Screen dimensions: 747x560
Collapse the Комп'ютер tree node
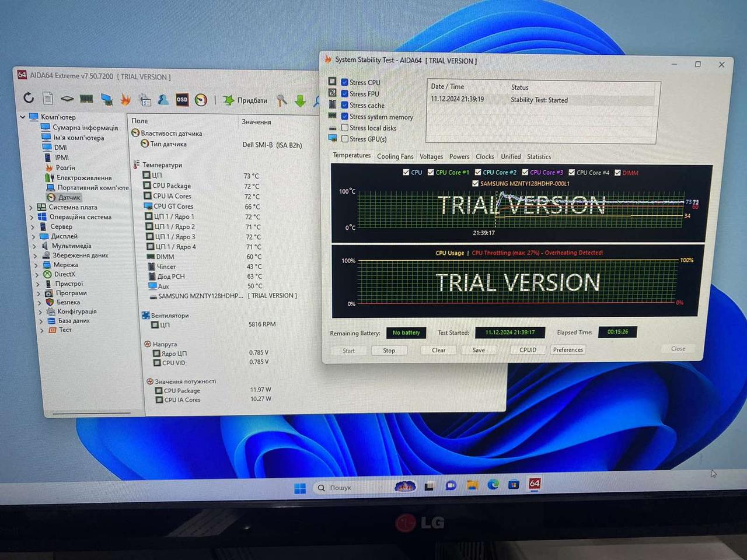tap(23, 117)
